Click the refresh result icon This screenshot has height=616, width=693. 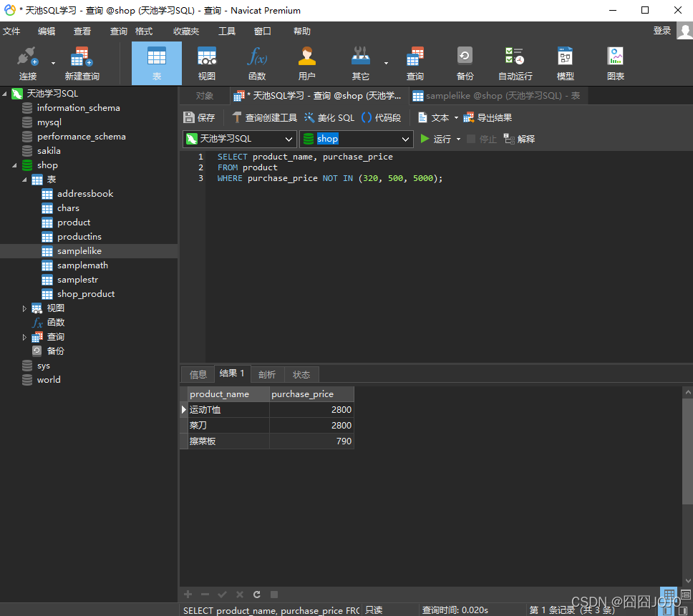point(257,595)
